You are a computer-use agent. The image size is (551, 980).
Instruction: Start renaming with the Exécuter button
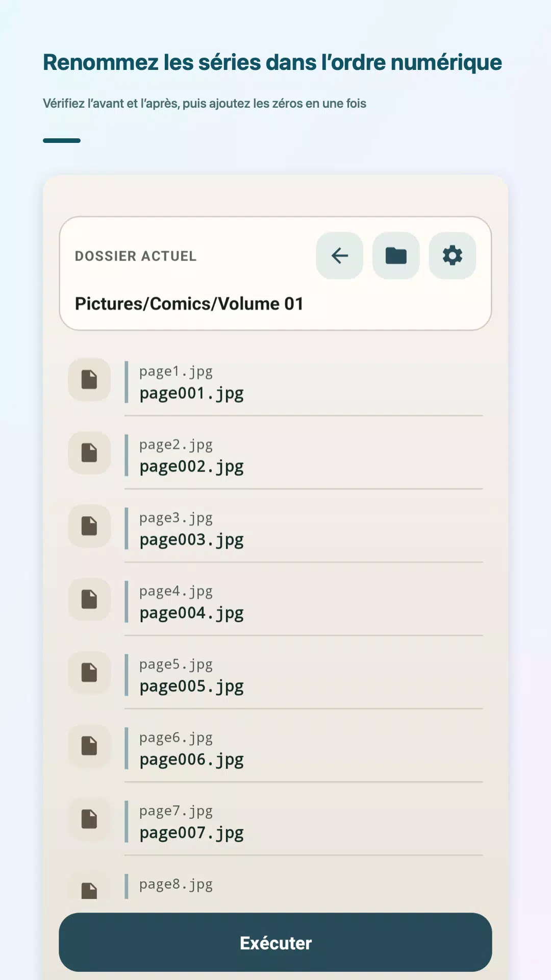coord(275,942)
